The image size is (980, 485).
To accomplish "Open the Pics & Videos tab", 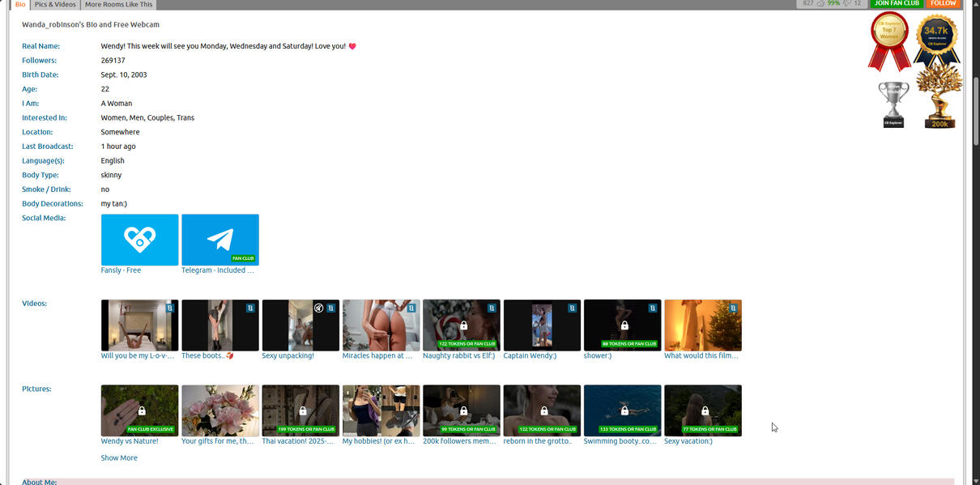I will [55, 4].
